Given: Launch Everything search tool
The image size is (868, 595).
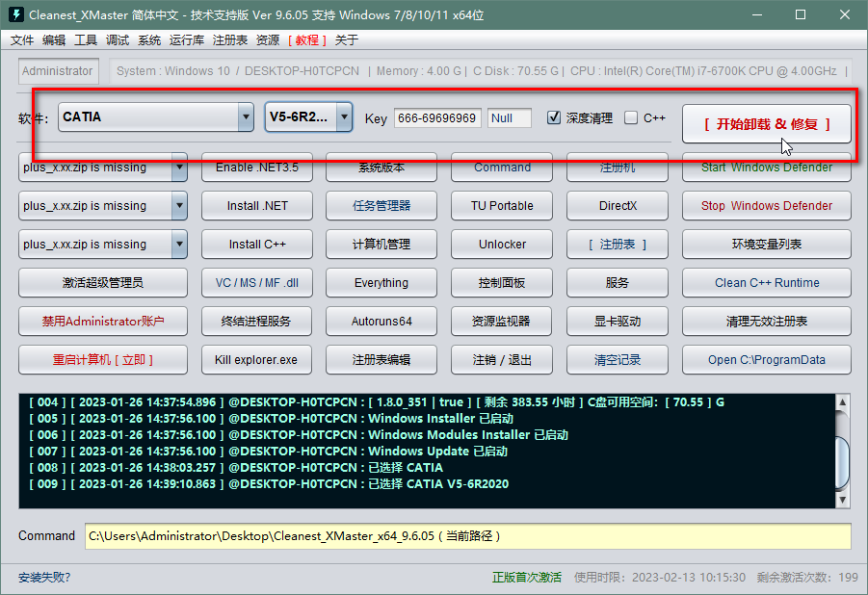Looking at the screenshot, I should pyautogui.click(x=381, y=283).
